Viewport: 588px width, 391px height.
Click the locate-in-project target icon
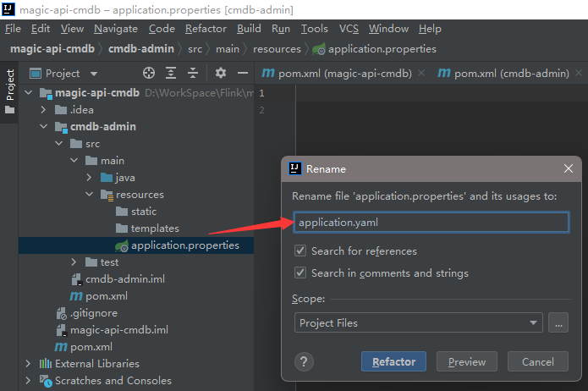pyautogui.click(x=150, y=74)
